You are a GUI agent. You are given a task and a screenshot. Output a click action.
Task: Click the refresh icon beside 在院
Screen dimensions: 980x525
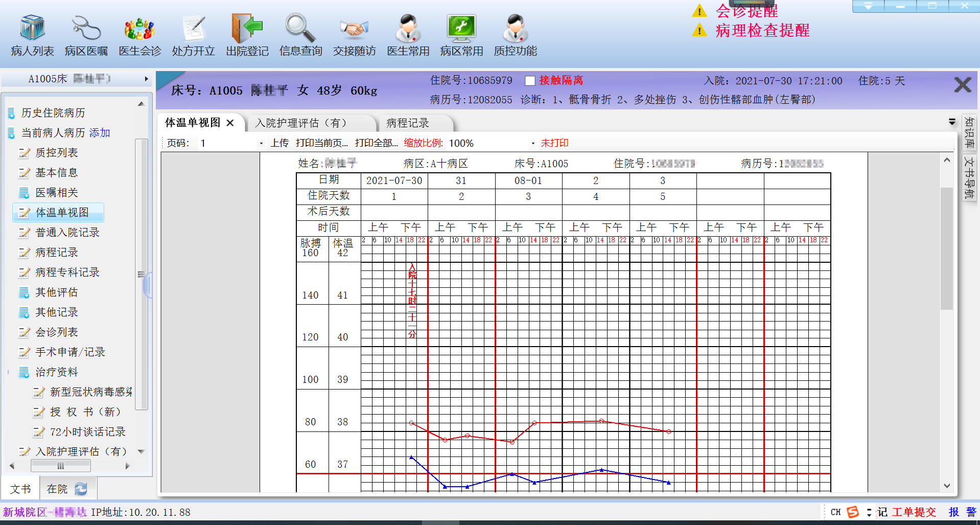[x=81, y=489]
